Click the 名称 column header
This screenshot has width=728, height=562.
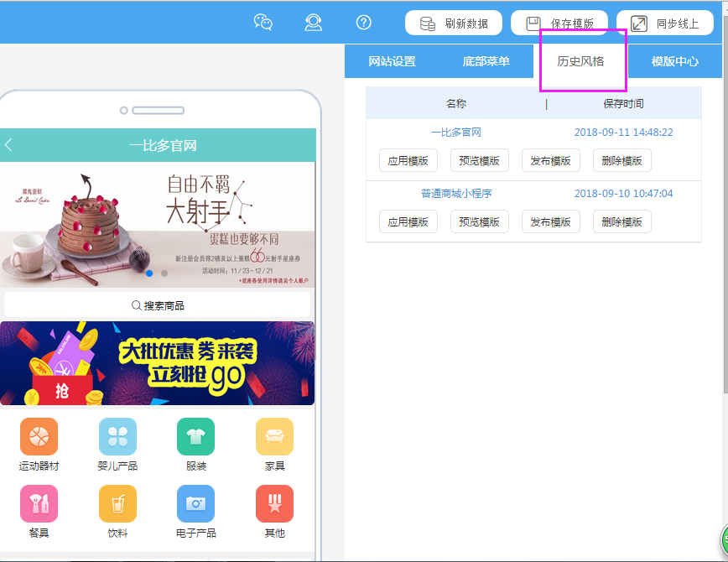click(x=456, y=103)
